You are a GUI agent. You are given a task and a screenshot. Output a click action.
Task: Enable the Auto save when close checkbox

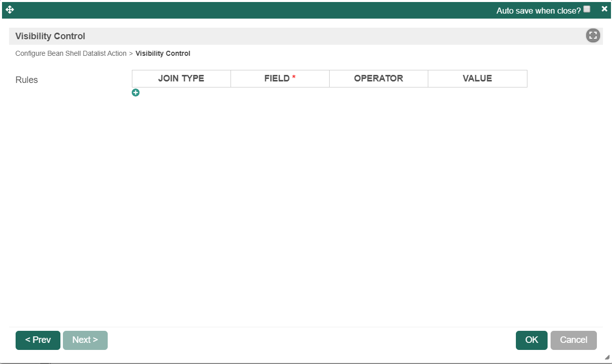pyautogui.click(x=587, y=9)
